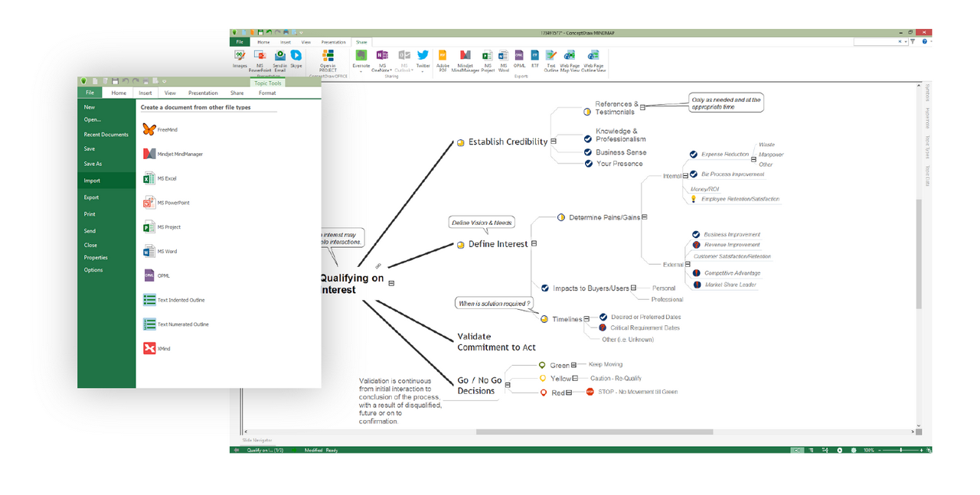The height and width of the screenshot is (495, 980).
Task: Click the Evernote sharing icon
Action: (361, 55)
